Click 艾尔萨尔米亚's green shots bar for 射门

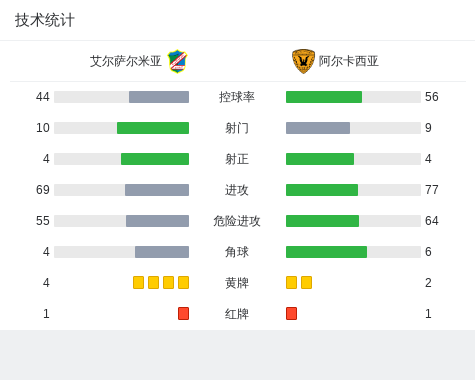(153, 128)
